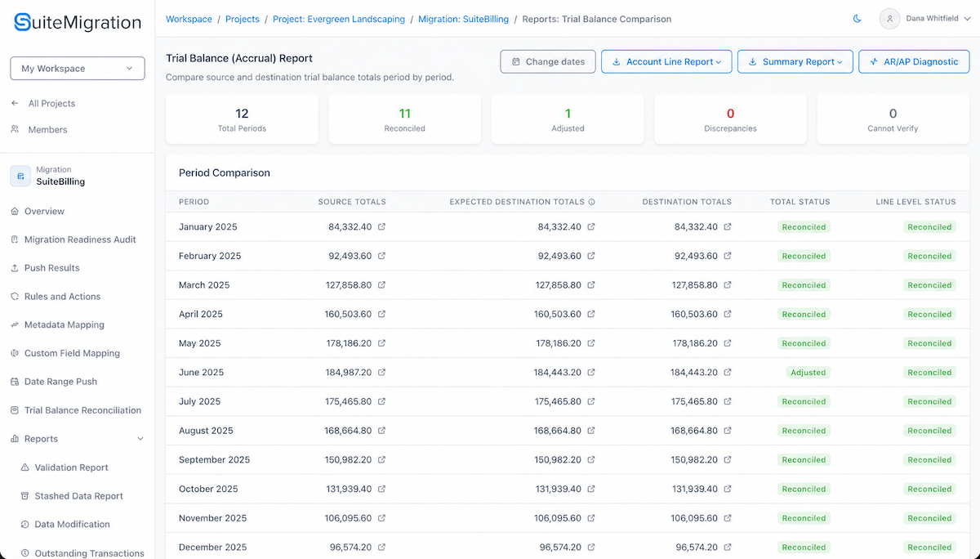The height and width of the screenshot is (559, 980).
Task: Click info icon beside Expected Destination Totals
Action: click(x=592, y=202)
